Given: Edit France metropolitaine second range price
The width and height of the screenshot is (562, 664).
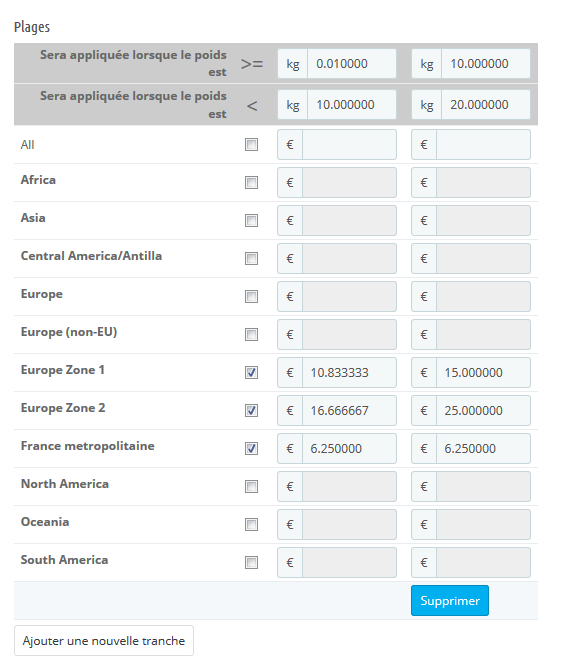Looking at the screenshot, I should (x=483, y=448).
